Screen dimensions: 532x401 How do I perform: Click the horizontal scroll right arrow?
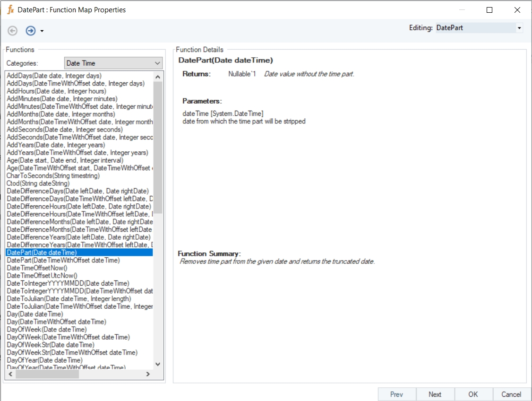pos(147,374)
